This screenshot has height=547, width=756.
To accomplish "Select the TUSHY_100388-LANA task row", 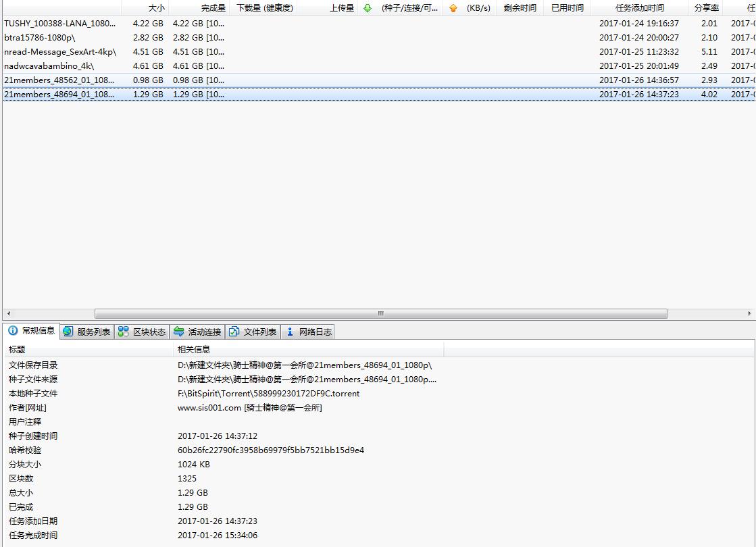I will 59,23.
